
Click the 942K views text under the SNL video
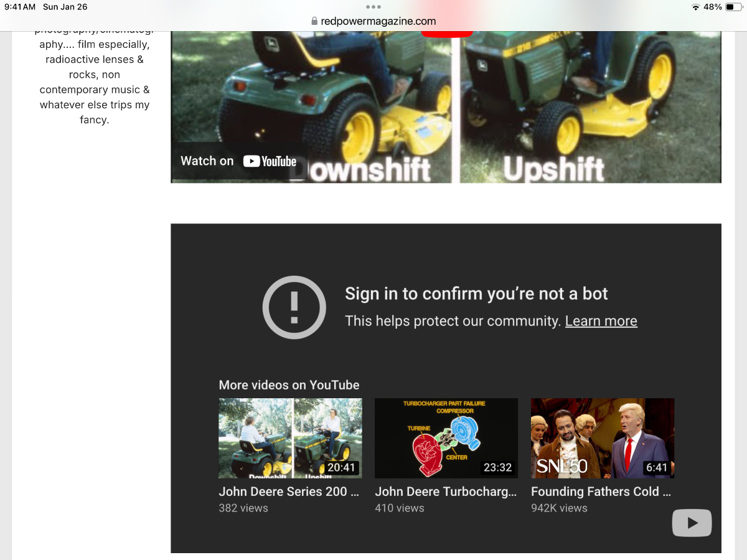pyautogui.click(x=558, y=508)
